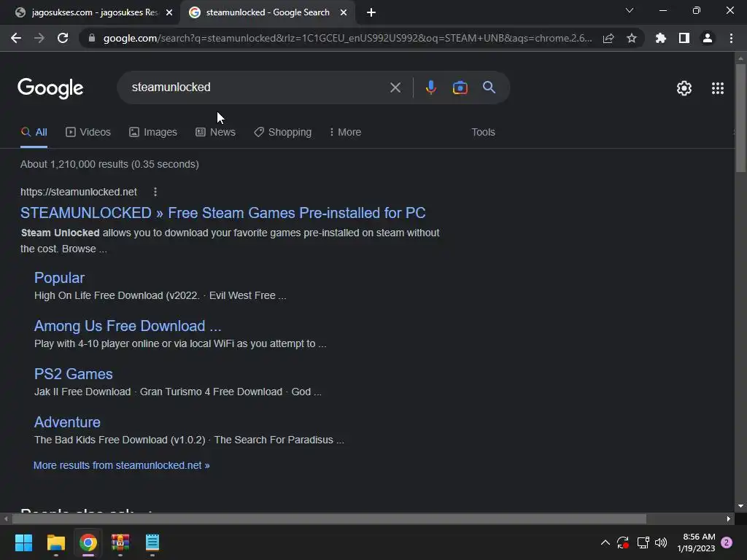View site information lock icon
This screenshot has width=747, height=560.
[92, 38]
